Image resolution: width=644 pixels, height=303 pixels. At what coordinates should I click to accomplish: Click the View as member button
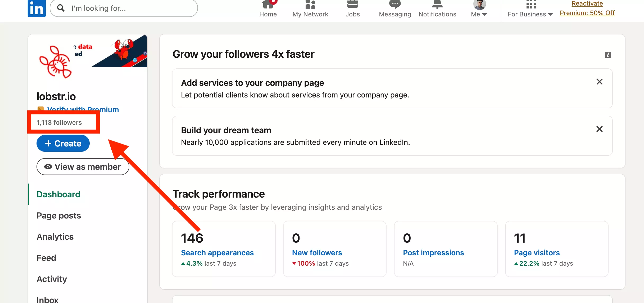pos(83,167)
